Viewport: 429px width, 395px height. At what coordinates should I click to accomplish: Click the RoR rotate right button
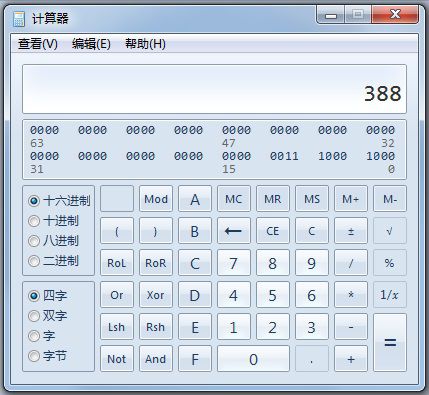point(156,263)
